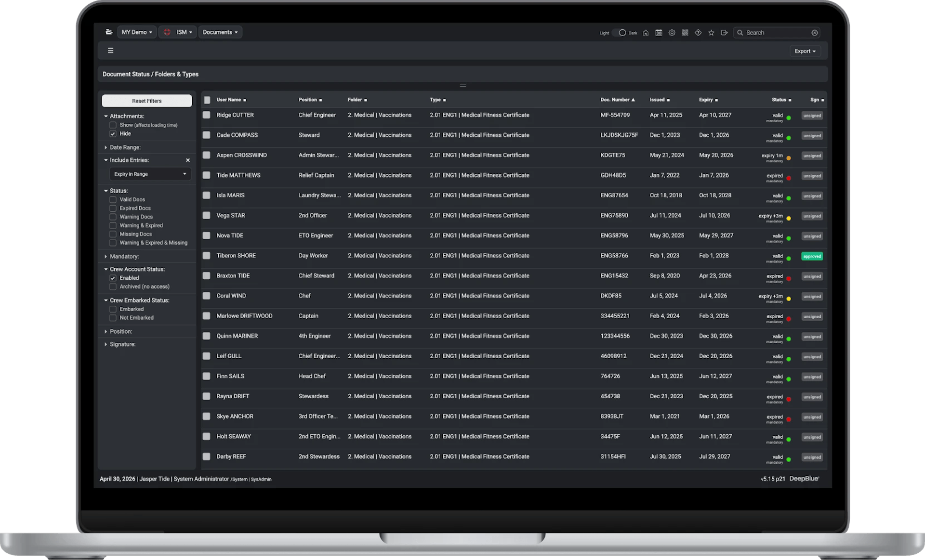Switch the Light/Dark theme toggle
This screenshot has height=560, width=925.
click(x=620, y=33)
